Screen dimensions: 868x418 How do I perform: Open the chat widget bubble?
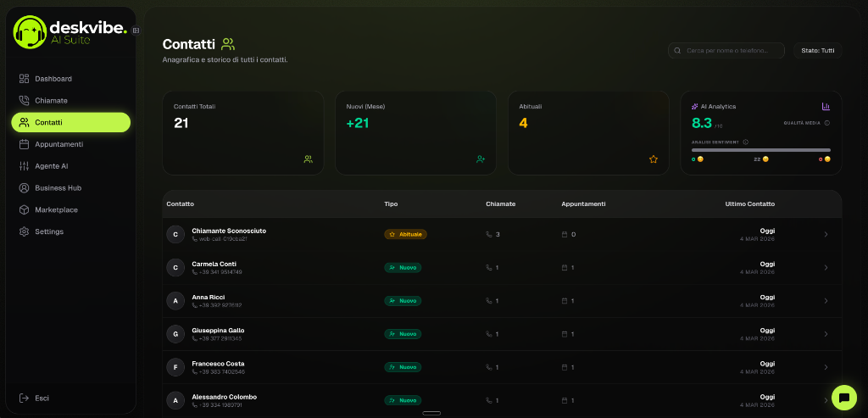(x=843, y=397)
